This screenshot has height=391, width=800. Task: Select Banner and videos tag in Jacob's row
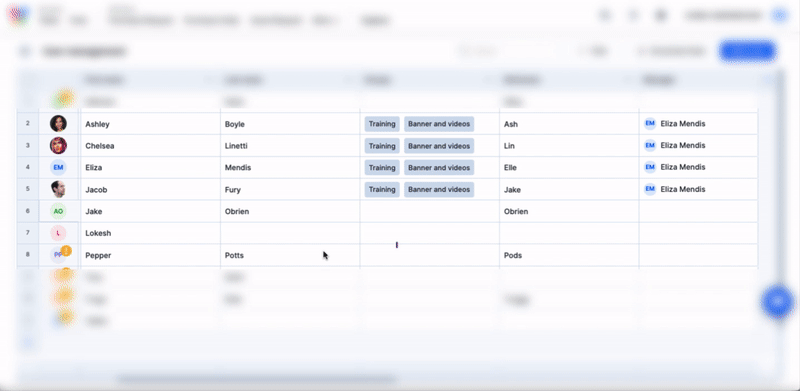coord(439,189)
